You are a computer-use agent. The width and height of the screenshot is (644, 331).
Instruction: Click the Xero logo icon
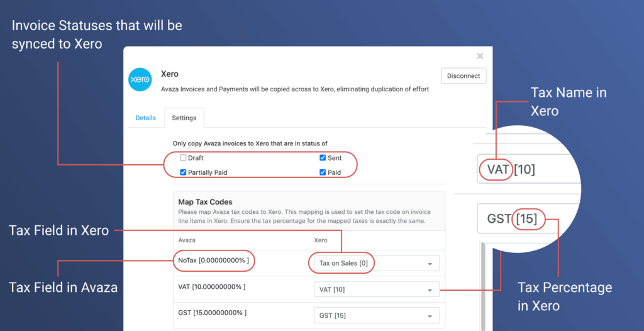coord(140,80)
